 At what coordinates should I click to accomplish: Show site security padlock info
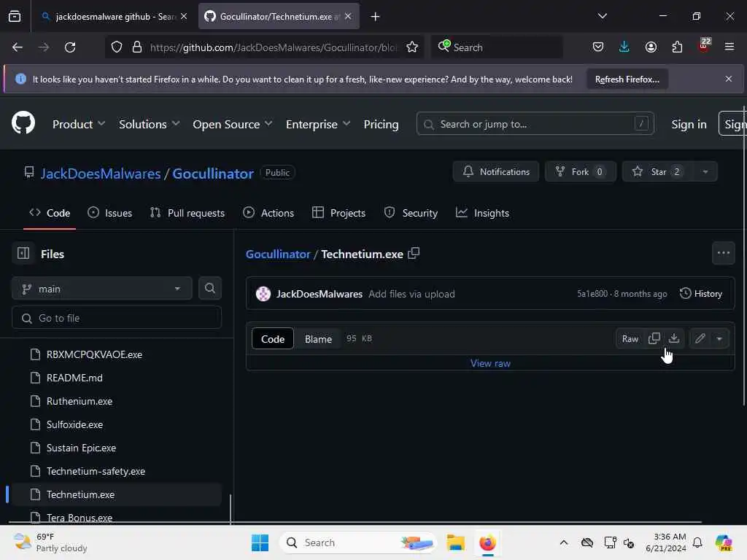pos(137,47)
